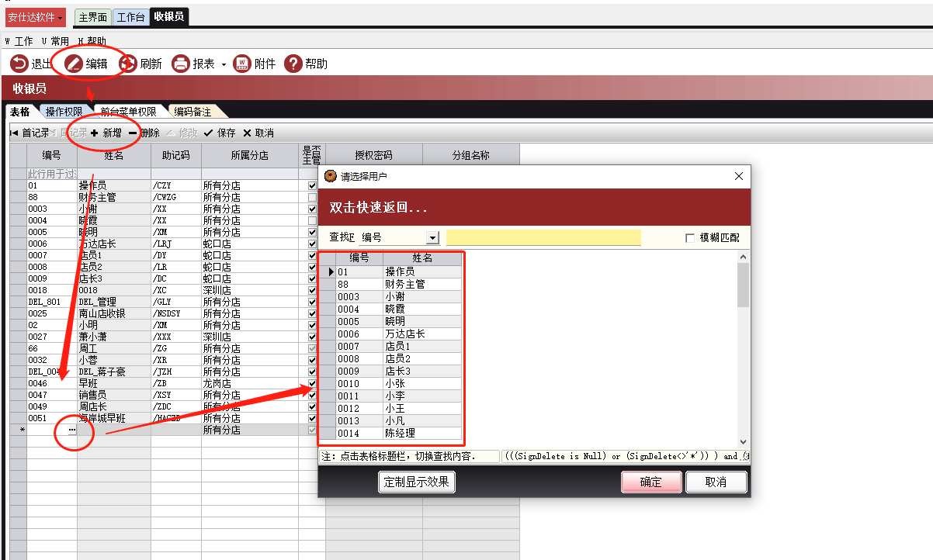933x560 pixels.
Task: Switch to the 主界面 tab
Action: click(x=93, y=17)
